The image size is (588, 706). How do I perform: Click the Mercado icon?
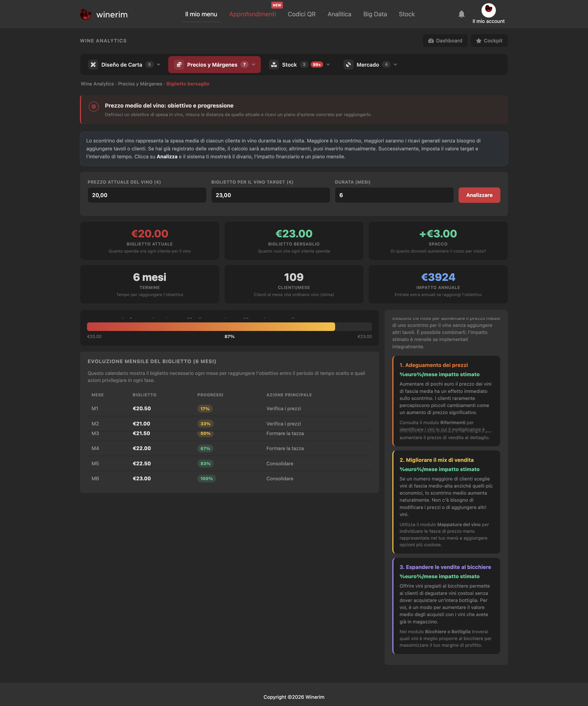coord(348,65)
